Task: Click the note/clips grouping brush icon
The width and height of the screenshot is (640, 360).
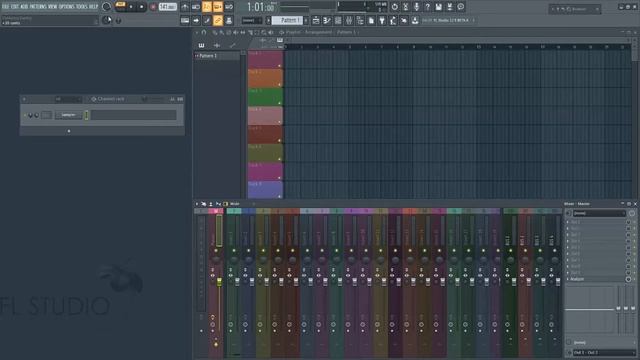Action: (207, 20)
